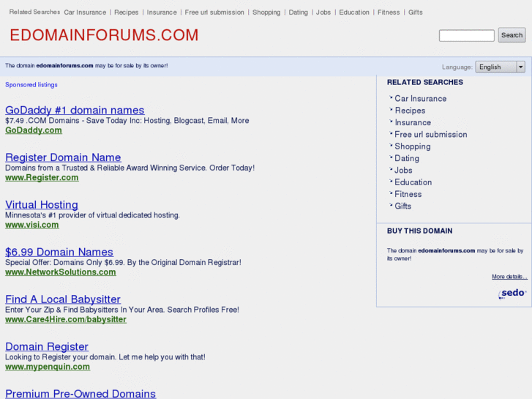Visit www.mypenquin.com green URL

coord(48,366)
